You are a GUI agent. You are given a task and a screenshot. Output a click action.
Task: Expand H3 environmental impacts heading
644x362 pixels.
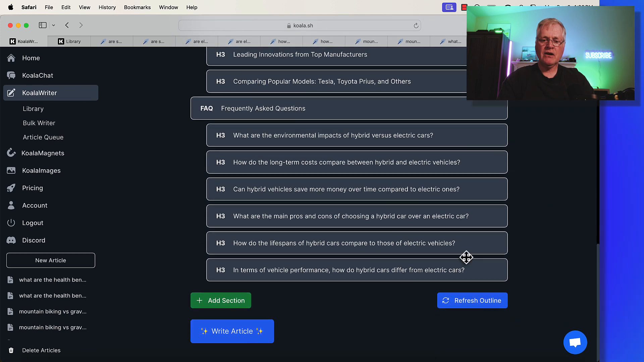[357, 135]
